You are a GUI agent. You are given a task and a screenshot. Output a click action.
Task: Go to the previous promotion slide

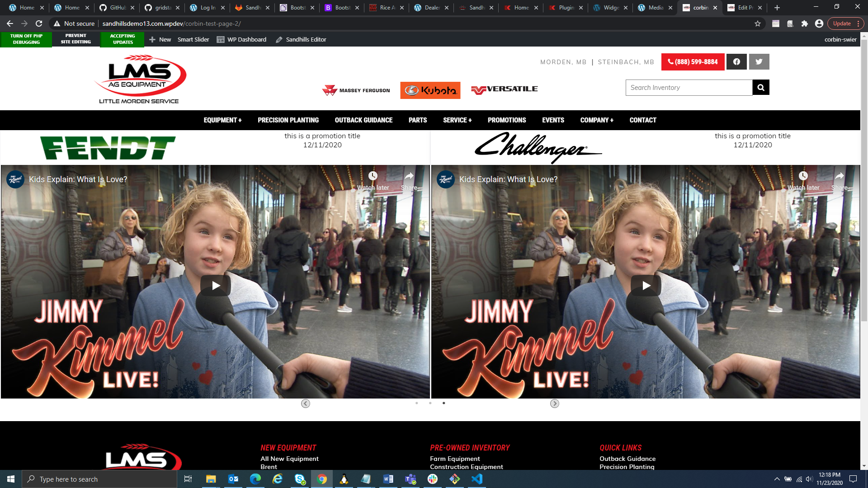click(x=306, y=404)
